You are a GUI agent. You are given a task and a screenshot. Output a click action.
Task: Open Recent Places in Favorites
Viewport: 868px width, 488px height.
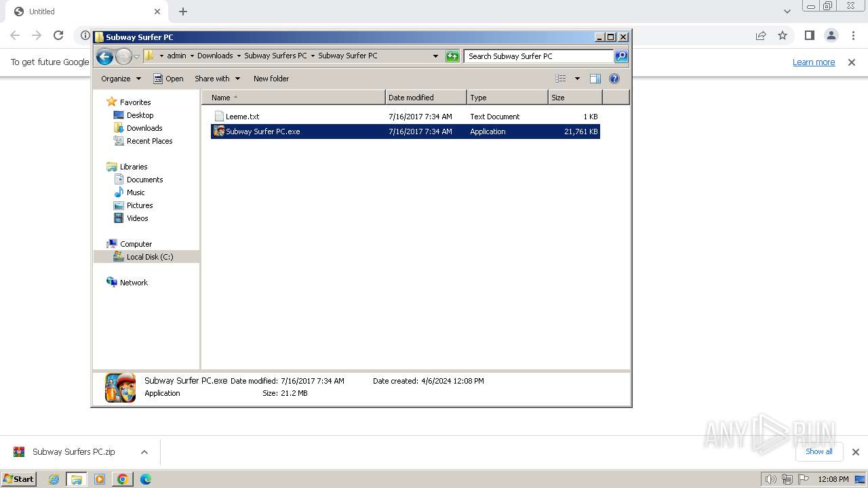pyautogui.click(x=149, y=141)
